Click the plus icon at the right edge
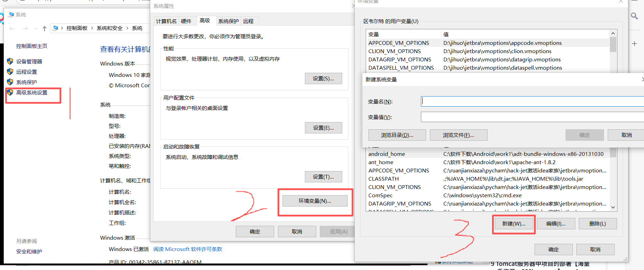Viewport: 644px width, 270px height. pos(634,44)
